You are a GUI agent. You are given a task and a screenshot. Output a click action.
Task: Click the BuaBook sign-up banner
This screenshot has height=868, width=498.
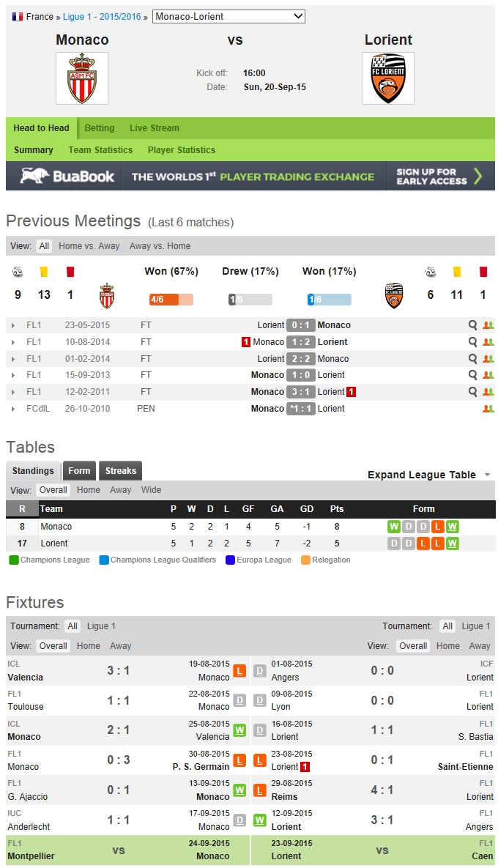click(x=250, y=177)
